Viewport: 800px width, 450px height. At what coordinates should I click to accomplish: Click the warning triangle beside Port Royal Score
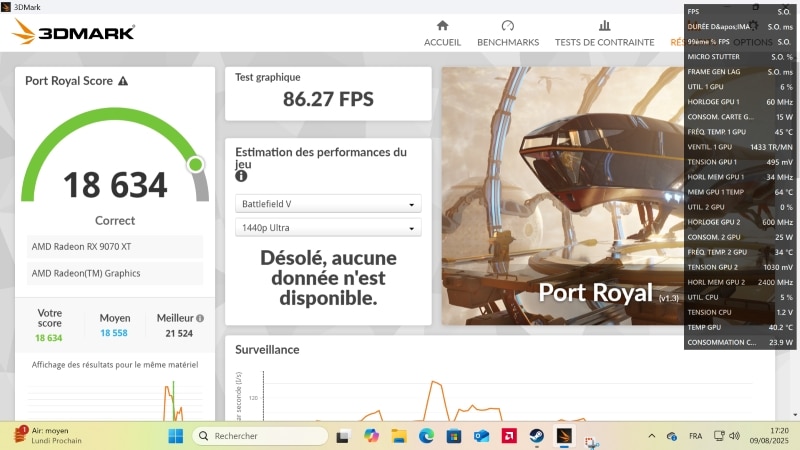click(x=123, y=81)
